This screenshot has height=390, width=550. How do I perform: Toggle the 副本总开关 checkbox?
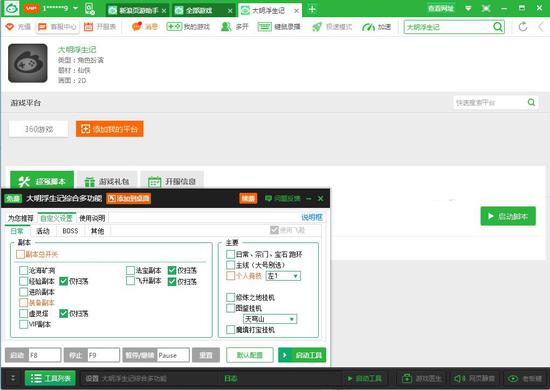tap(20, 254)
